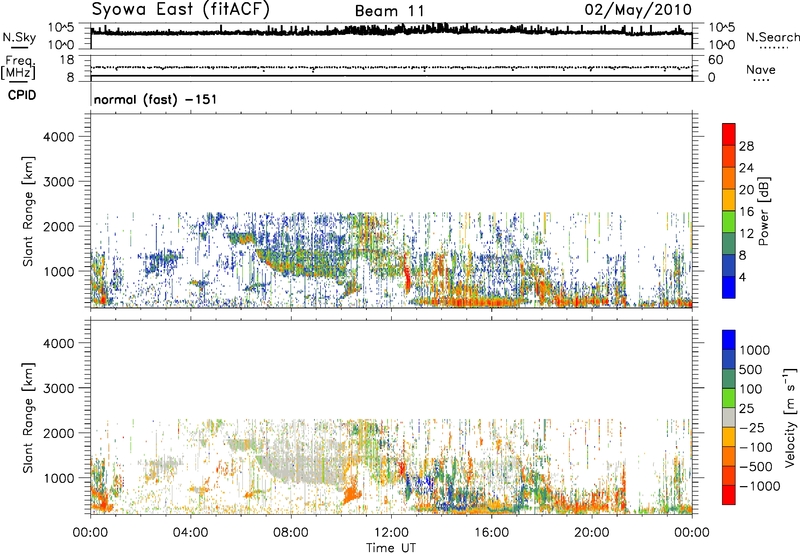The width and height of the screenshot is (800, 554).
Task: Click the 'CPID' label
Action: 22,95
